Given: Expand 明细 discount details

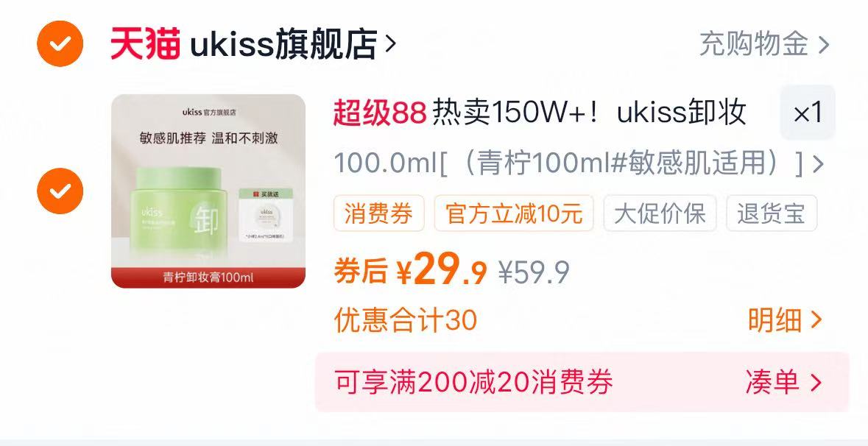Looking at the screenshot, I should coord(784,319).
